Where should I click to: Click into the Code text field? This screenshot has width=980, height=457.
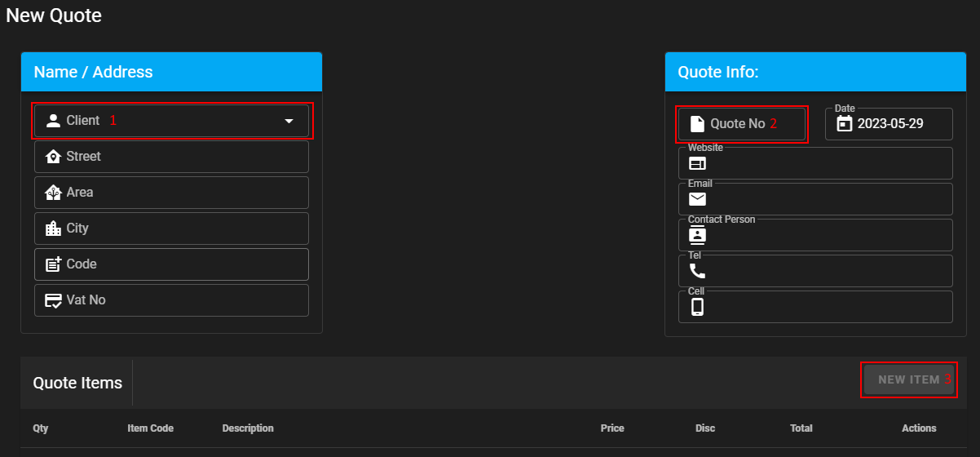click(188, 264)
